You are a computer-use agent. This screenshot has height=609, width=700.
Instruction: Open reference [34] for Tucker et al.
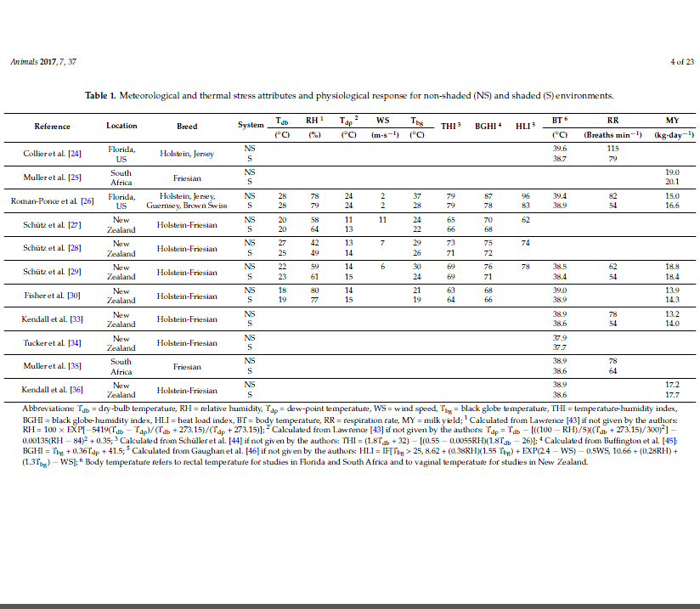tap(75, 343)
